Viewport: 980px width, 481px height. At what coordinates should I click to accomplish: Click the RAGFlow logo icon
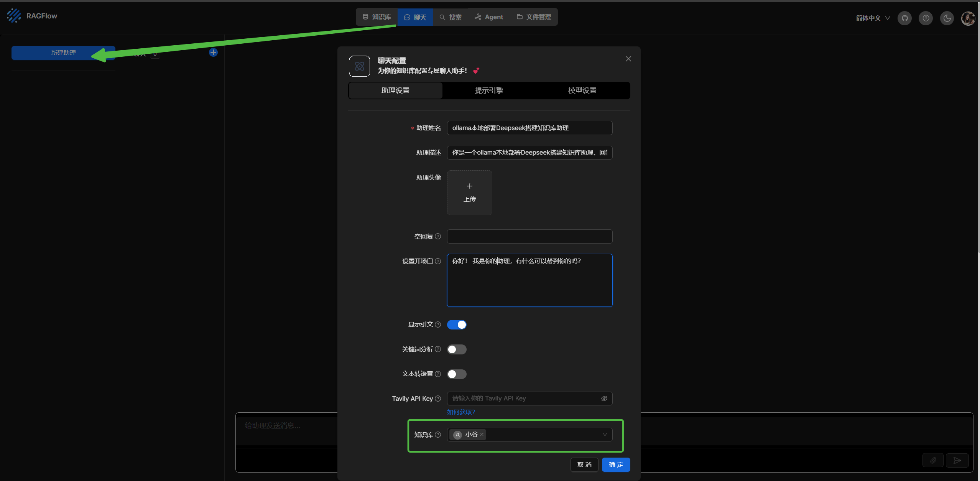(14, 16)
